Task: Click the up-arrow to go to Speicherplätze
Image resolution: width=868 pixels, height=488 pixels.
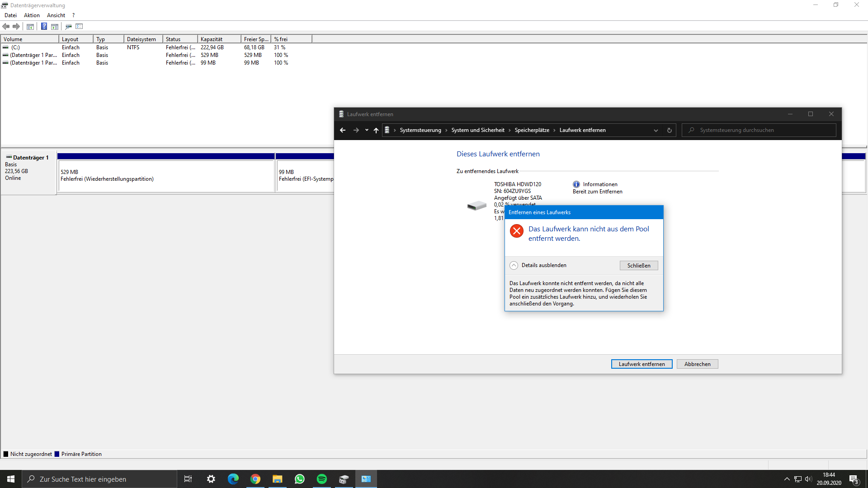Action: 376,130
